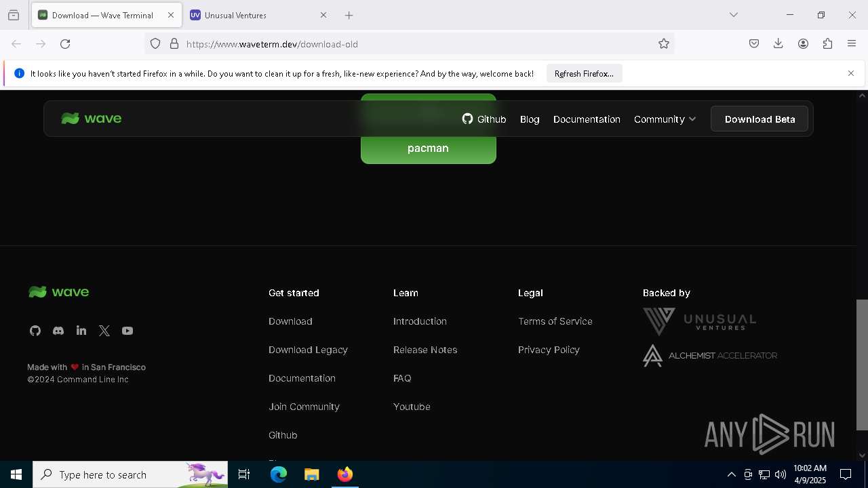Open the Action Center notifications icon
The width and height of the screenshot is (868, 488).
point(846,474)
